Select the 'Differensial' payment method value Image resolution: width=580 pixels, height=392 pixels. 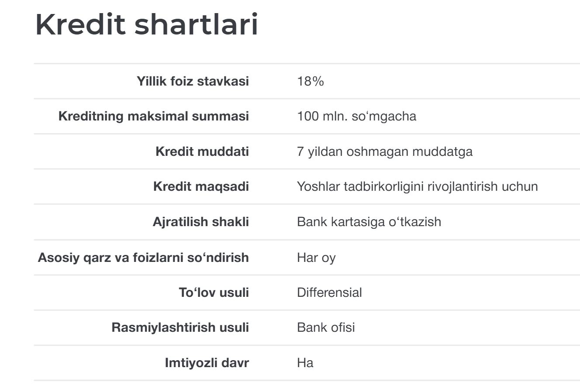(x=329, y=292)
